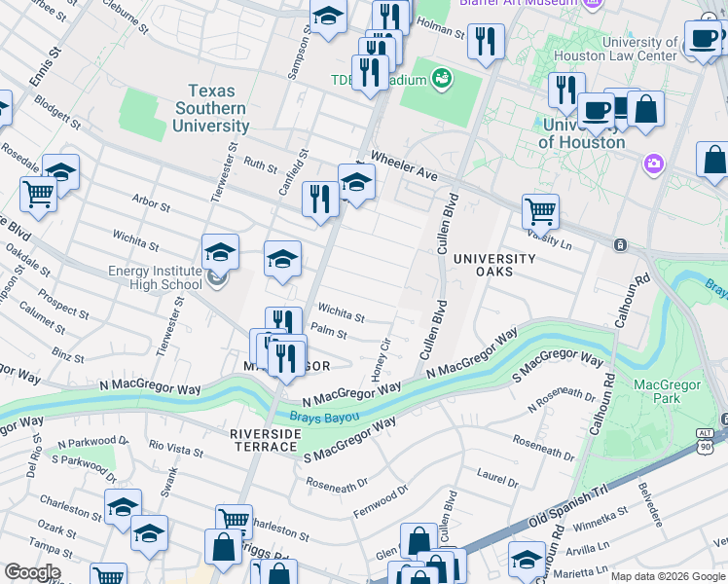The height and width of the screenshot is (584, 728).
Task: Select the restaurant marker covering the TDECU Stadium label
Action: [370, 74]
